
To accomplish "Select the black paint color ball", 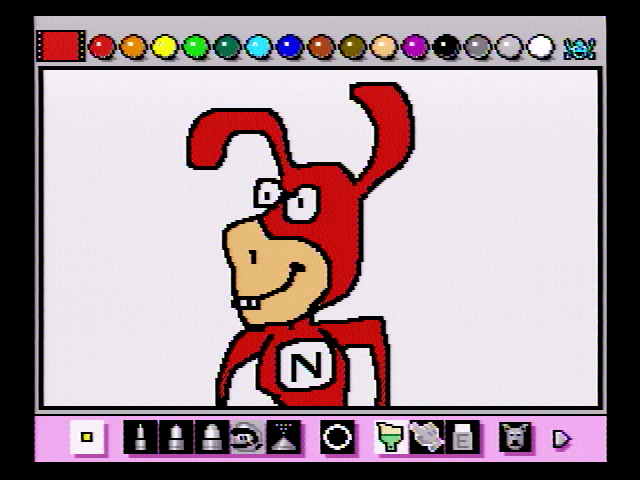I will point(447,46).
